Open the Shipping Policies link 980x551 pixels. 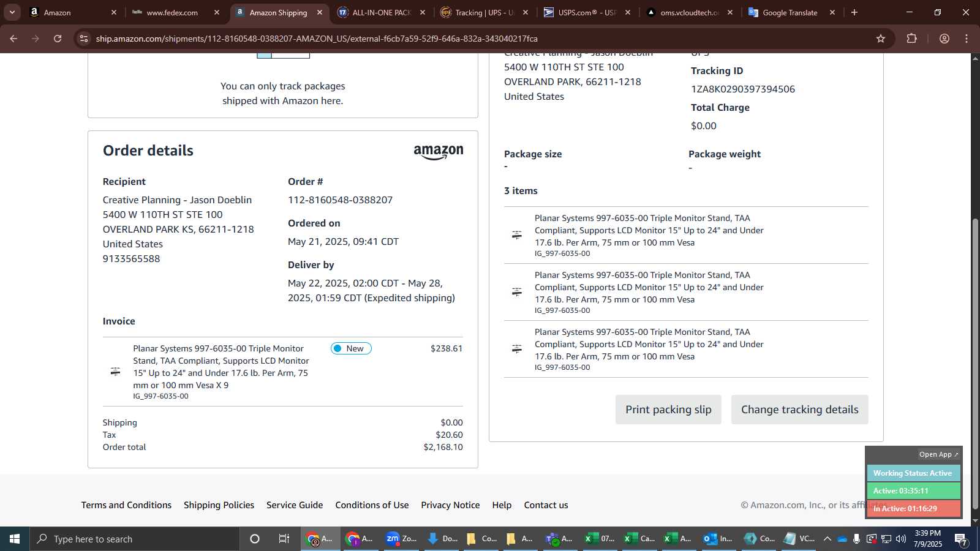[219, 505]
